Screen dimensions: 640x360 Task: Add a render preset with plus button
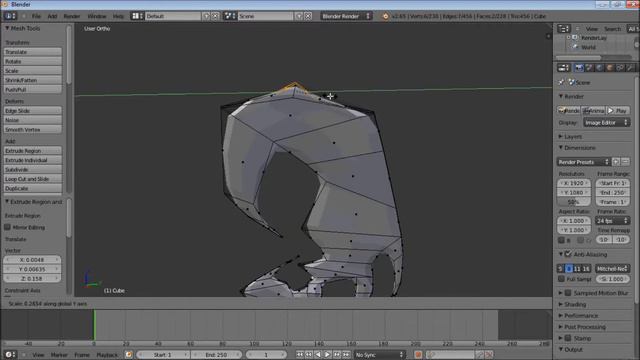pyautogui.click(x=616, y=162)
